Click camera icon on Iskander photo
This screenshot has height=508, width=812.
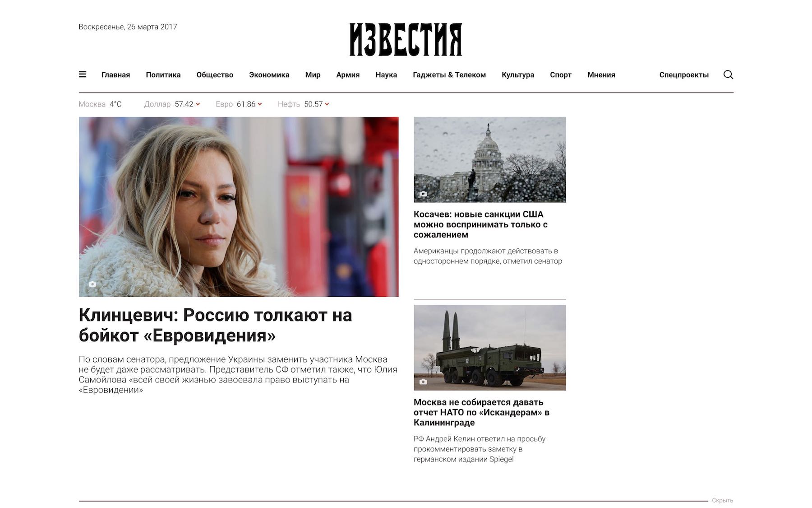tap(423, 382)
